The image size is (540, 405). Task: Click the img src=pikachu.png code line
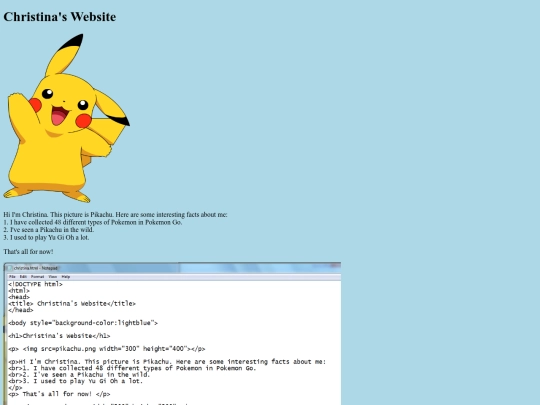tap(107, 349)
